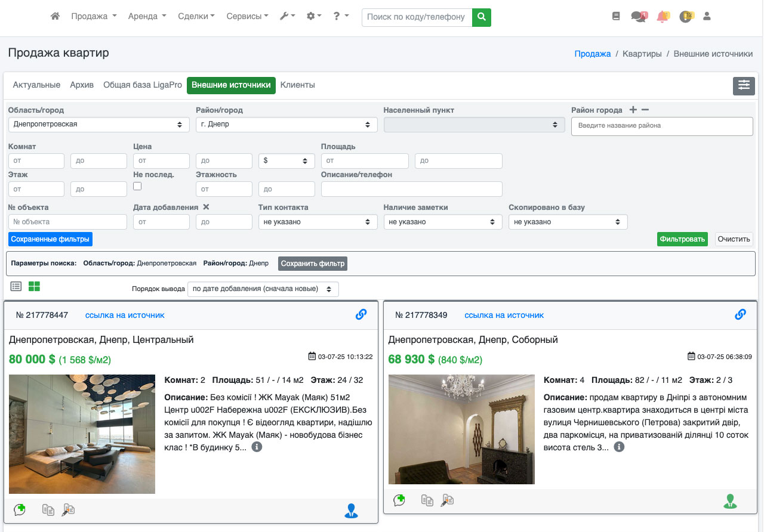Switch to the 'Архив' tab

click(82, 85)
